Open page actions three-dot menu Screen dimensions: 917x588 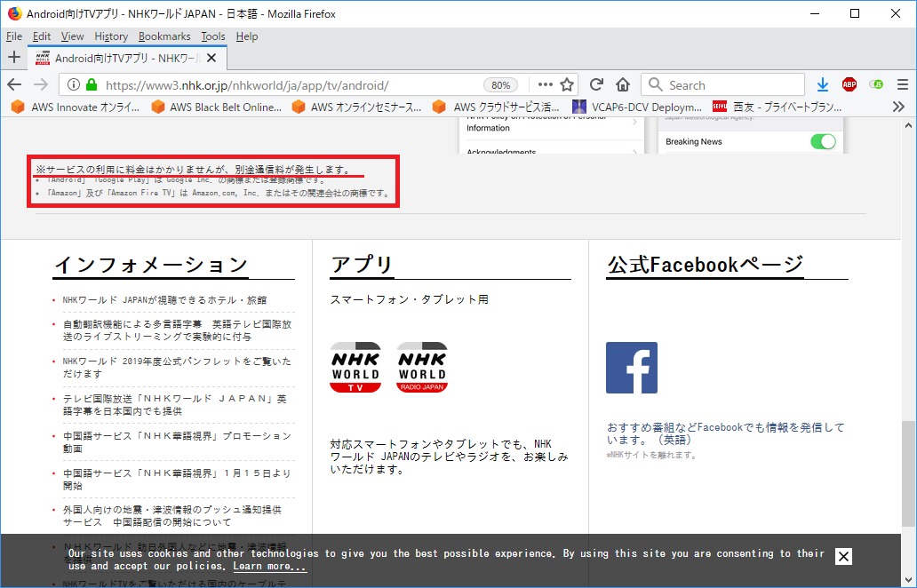pyautogui.click(x=545, y=85)
